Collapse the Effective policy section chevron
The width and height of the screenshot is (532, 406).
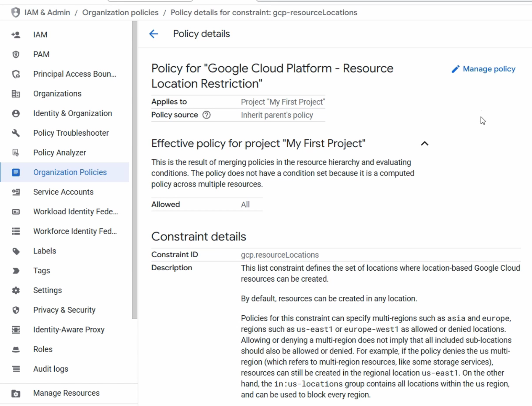point(425,144)
